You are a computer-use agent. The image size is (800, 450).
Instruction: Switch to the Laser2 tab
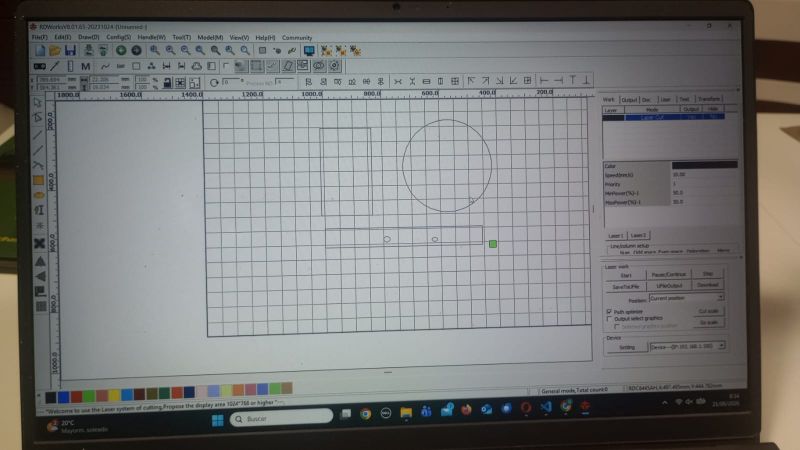pyautogui.click(x=638, y=235)
